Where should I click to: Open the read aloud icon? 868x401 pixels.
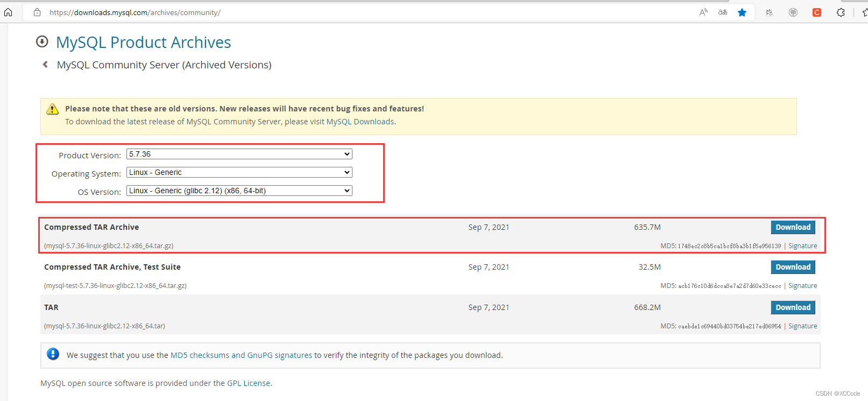click(703, 12)
